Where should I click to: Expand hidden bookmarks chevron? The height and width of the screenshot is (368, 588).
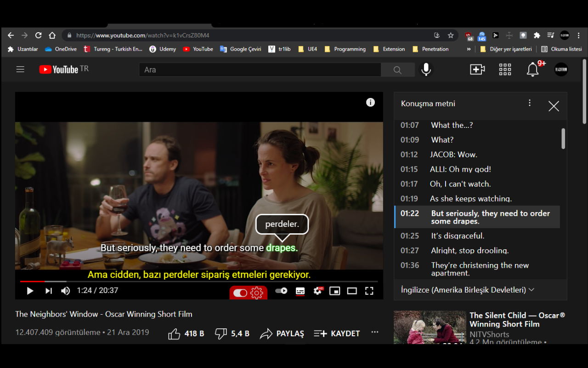(469, 49)
